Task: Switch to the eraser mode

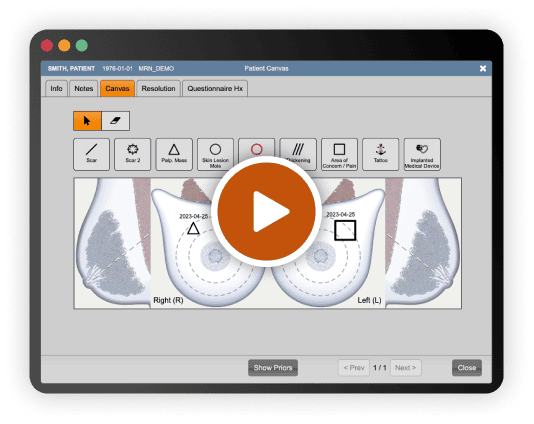Action: (115, 121)
